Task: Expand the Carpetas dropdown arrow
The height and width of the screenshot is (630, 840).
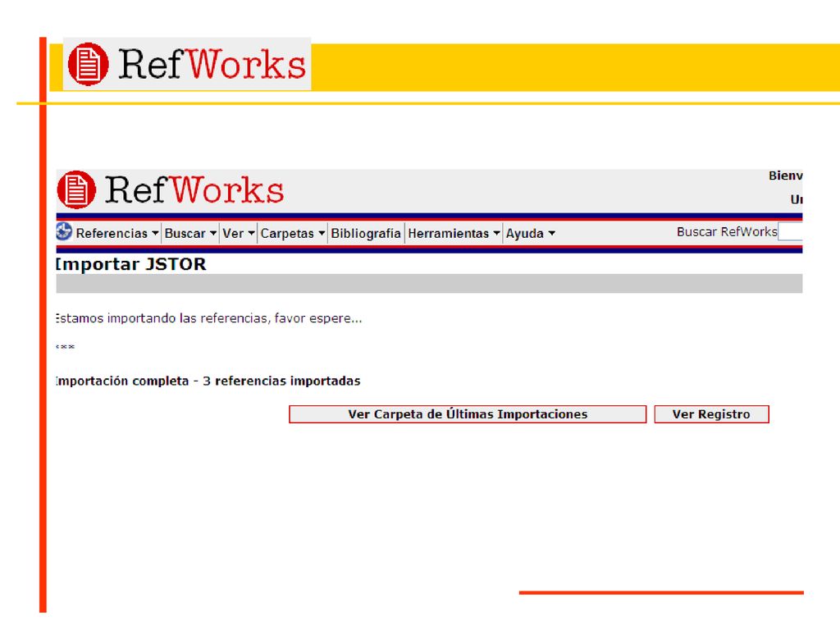Action: (x=322, y=233)
